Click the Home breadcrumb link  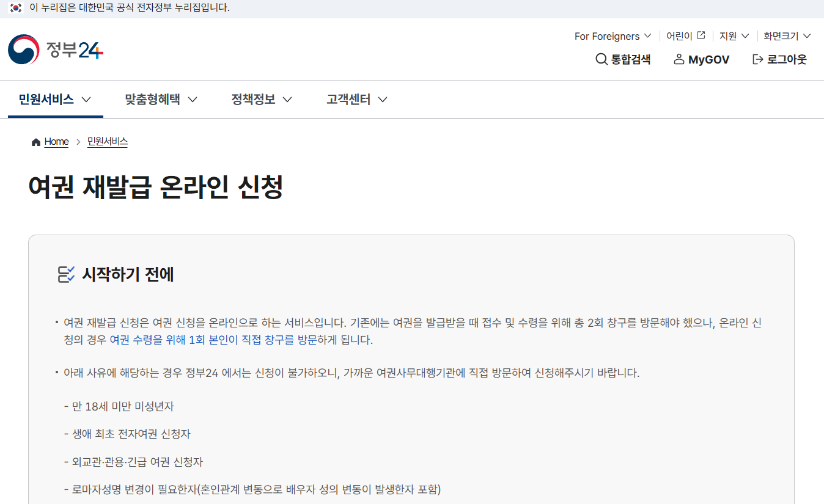[x=56, y=141]
